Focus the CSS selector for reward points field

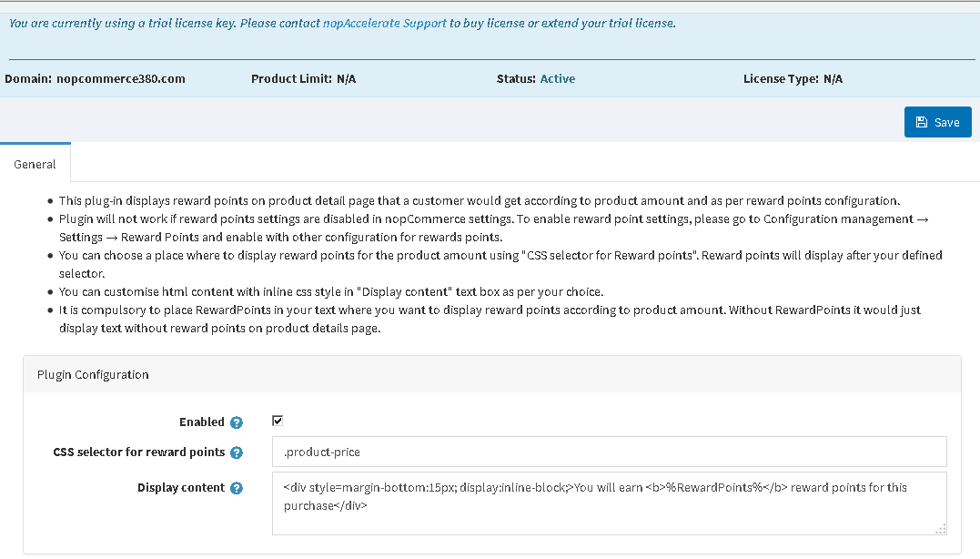click(609, 452)
